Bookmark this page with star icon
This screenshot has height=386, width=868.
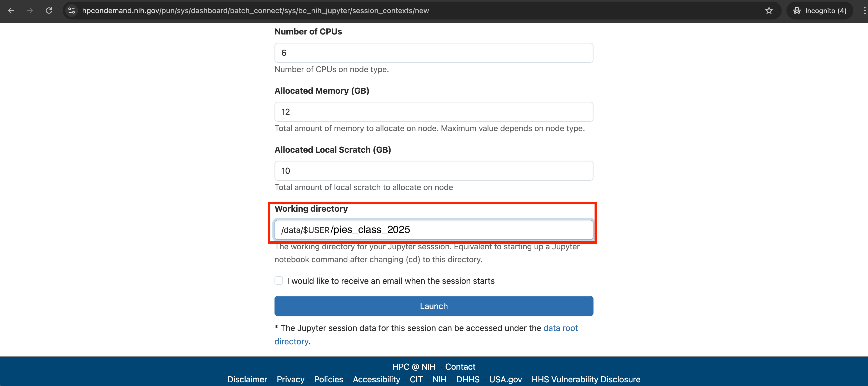point(769,11)
